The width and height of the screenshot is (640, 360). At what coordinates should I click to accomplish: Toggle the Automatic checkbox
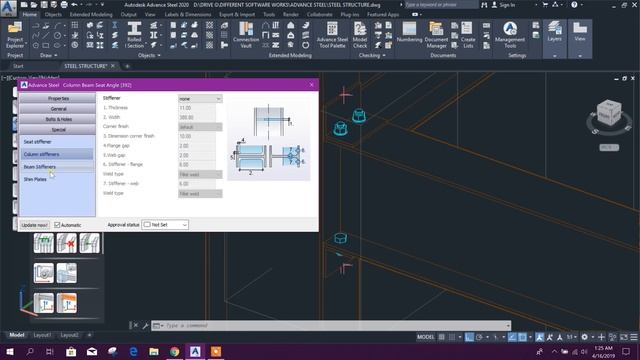click(57, 225)
